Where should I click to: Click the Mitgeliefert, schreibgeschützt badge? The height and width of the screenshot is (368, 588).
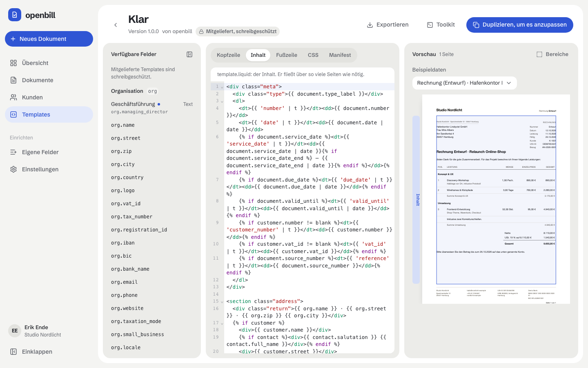(238, 31)
